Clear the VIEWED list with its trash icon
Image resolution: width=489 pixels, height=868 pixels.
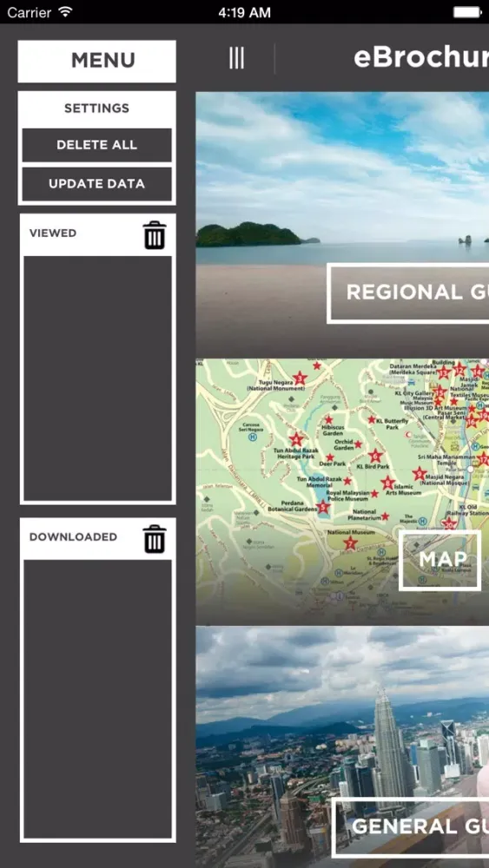point(155,234)
